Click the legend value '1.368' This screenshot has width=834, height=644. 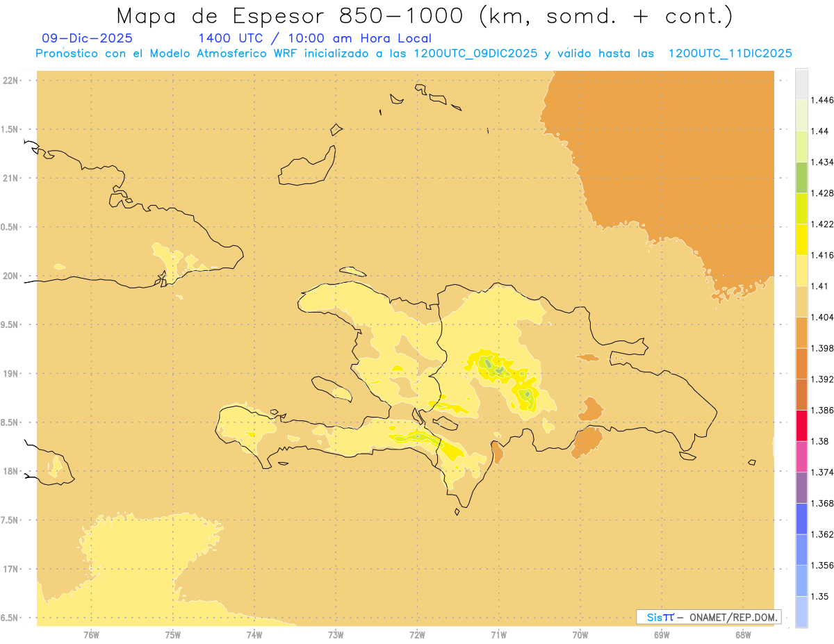pos(822,504)
